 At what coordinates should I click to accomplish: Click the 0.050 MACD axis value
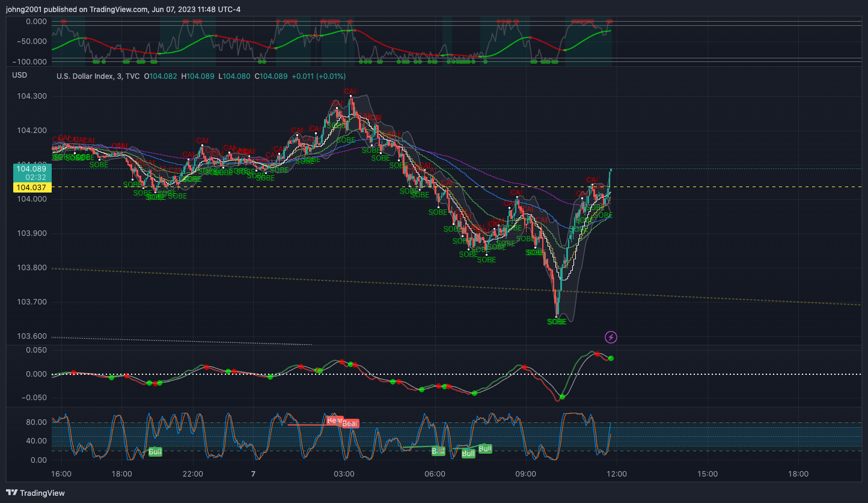[36, 350]
